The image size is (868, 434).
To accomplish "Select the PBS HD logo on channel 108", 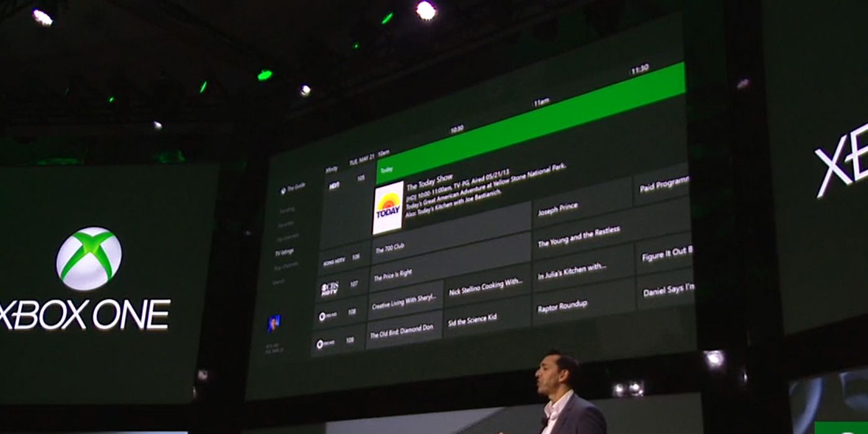I will click(x=328, y=316).
